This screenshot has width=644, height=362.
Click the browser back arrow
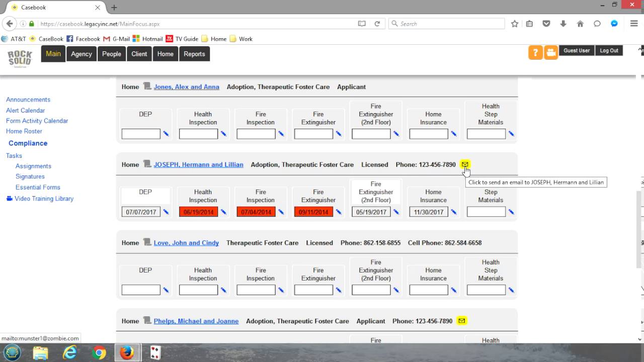tap(9, 24)
